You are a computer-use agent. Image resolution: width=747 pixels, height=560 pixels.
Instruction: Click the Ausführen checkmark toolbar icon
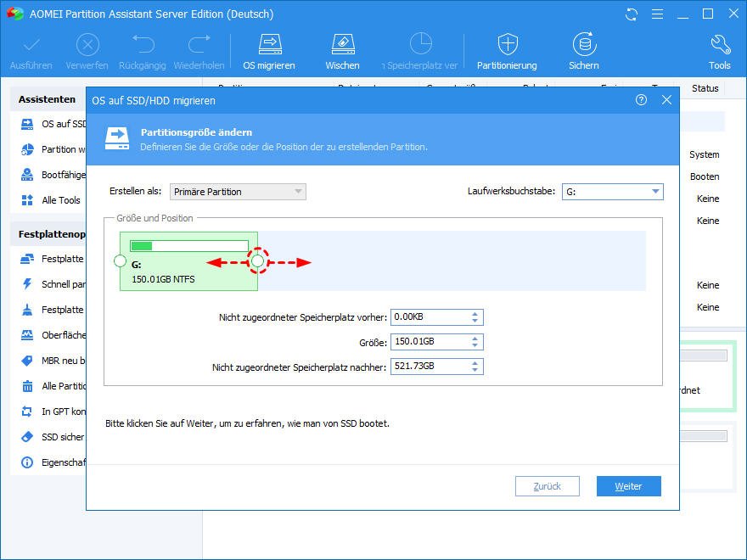click(x=31, y=45)
